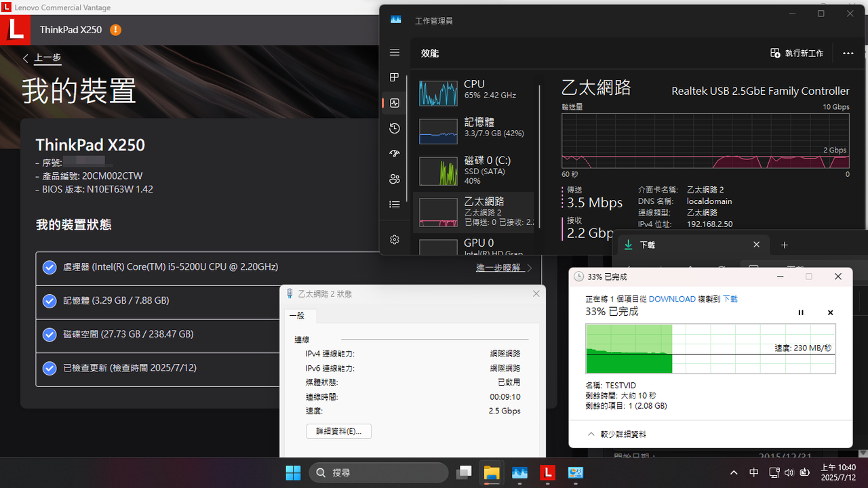Click Realtek USB 2.5GbE Family Controller title
This screenshot has height=488, width=868.
[x=760, y=91]
